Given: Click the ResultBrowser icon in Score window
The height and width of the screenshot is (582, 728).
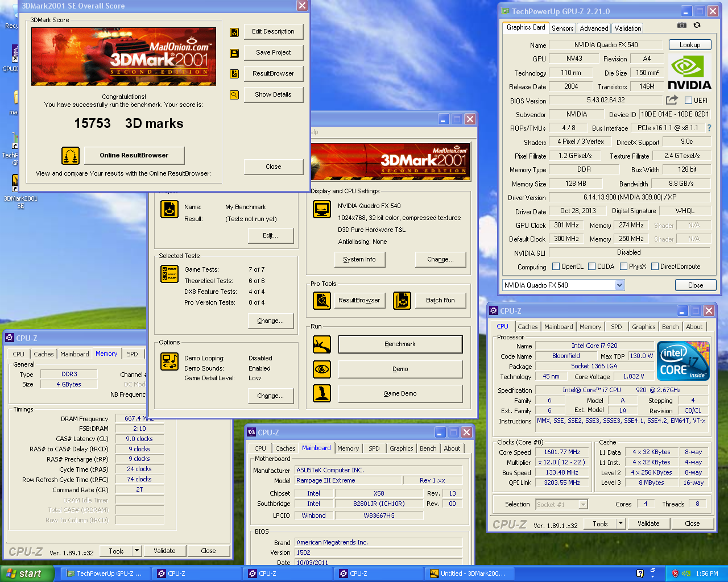Looking at the screenshot, I should click(x=234, y=74).
